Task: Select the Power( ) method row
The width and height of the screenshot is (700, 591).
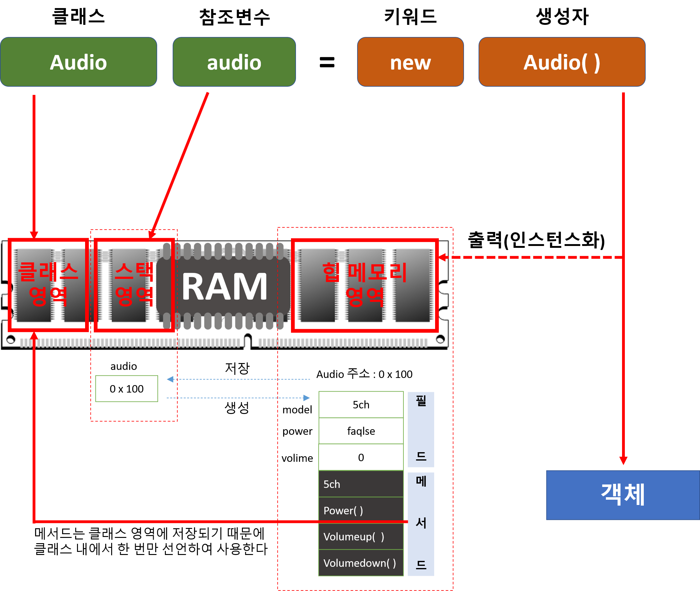Action: (361, 510)
